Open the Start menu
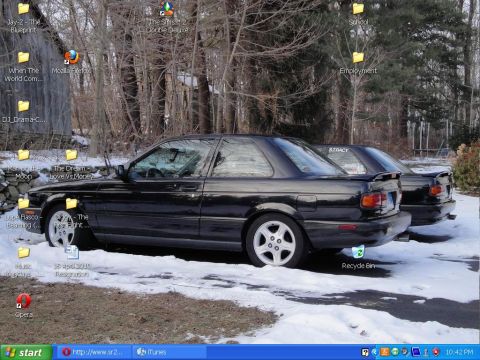480x360 pixels. coord(26,352)
